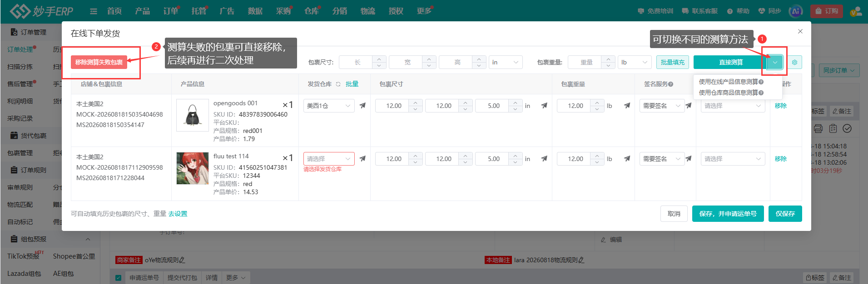Click the refresh icon next to 发货仓库
The image size is (868, 284).
(338, 84)
